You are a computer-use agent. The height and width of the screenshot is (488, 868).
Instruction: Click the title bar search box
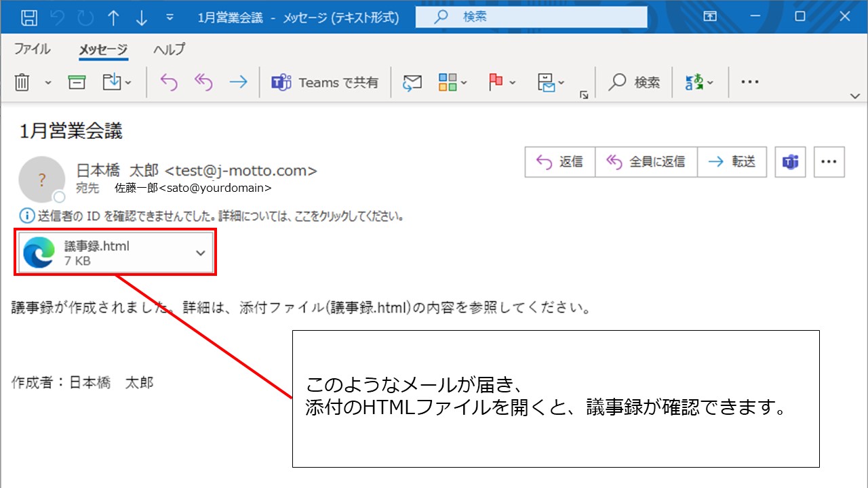pyautogui.click(x=532, y=17)
